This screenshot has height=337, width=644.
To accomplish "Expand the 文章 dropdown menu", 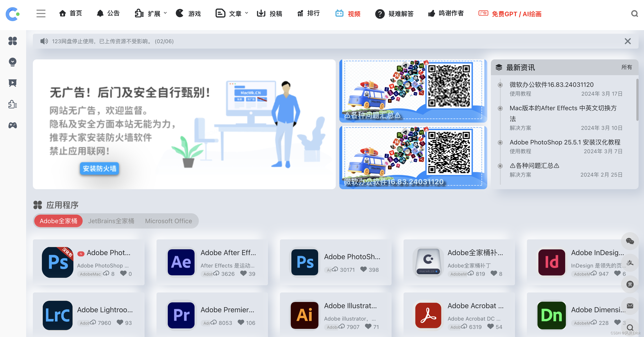I will pyautogui.click(x=232, y=13).
